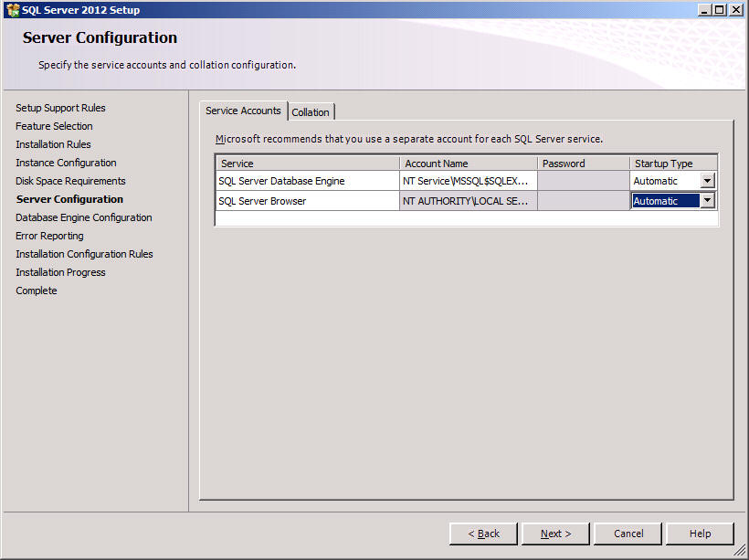Screen dimensions: 749x560
Task: Click the Microsoft recommends separate account text
Action: (409, 139)
